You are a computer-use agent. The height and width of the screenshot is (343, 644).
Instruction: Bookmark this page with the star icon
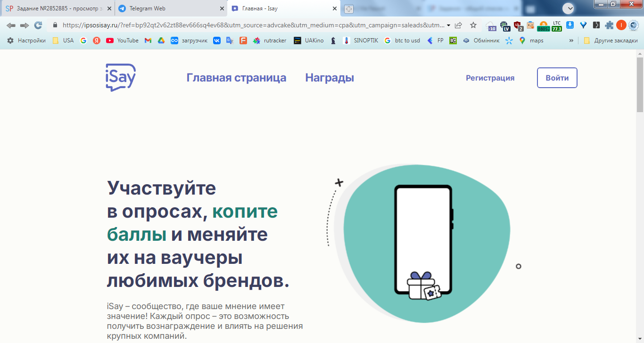473,25
